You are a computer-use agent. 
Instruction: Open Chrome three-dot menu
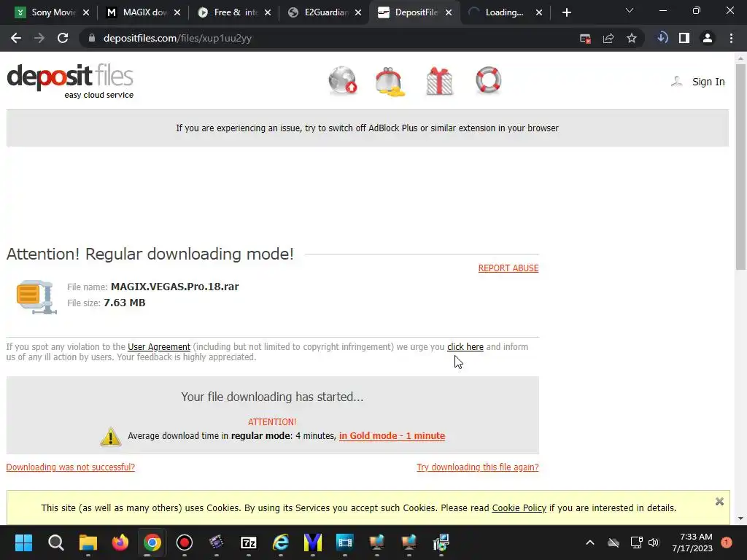pos(731,38)
